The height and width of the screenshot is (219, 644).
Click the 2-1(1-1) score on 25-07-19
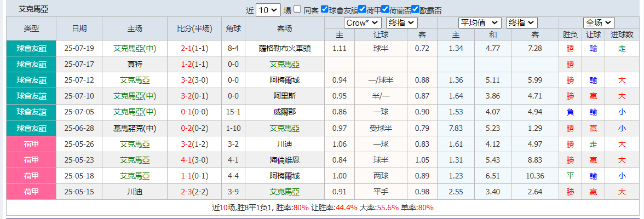[194, 48]
